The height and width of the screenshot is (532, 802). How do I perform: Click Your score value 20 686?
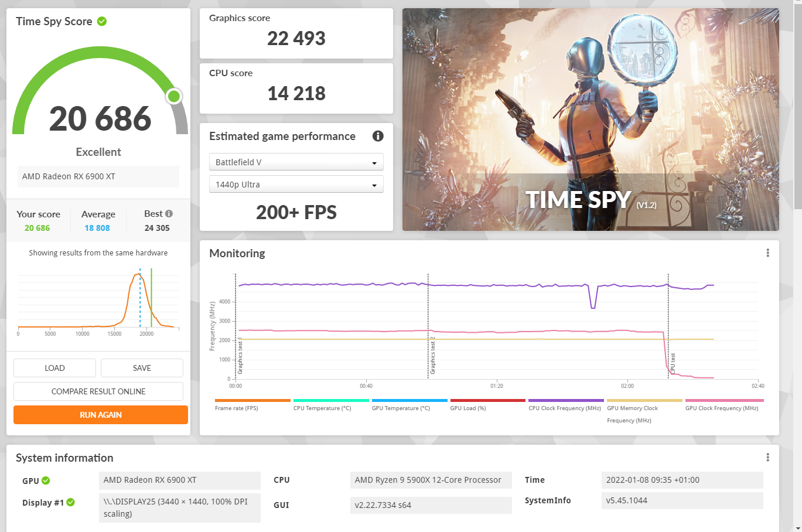click(x=37, y=228)
